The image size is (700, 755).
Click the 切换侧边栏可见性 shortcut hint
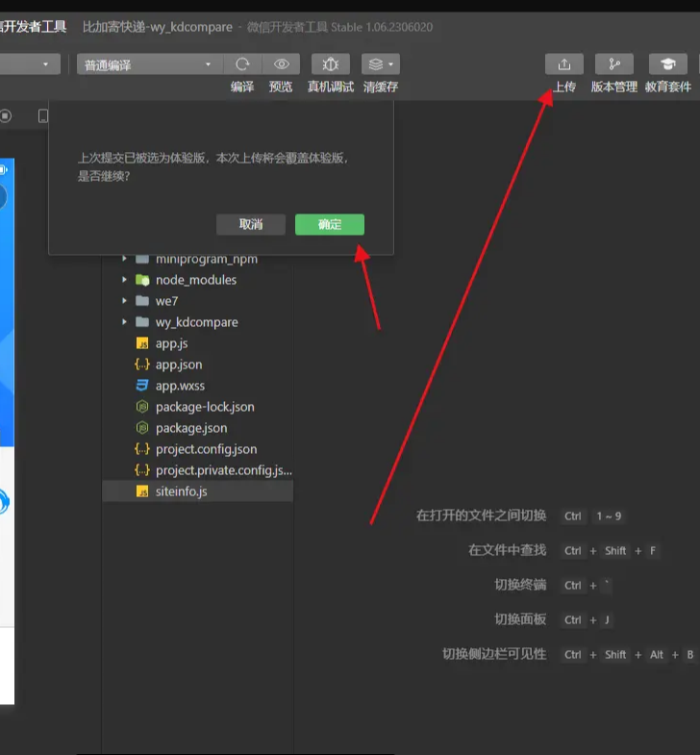tap(494, 654)
